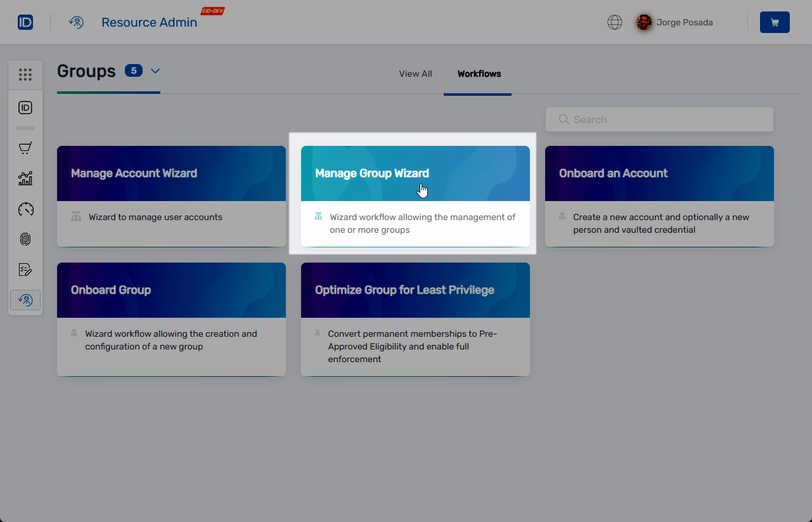Select the analytics chart icon in sidebar
The width and height of the screenshot is (812, 522).
[x=25, y=178]
